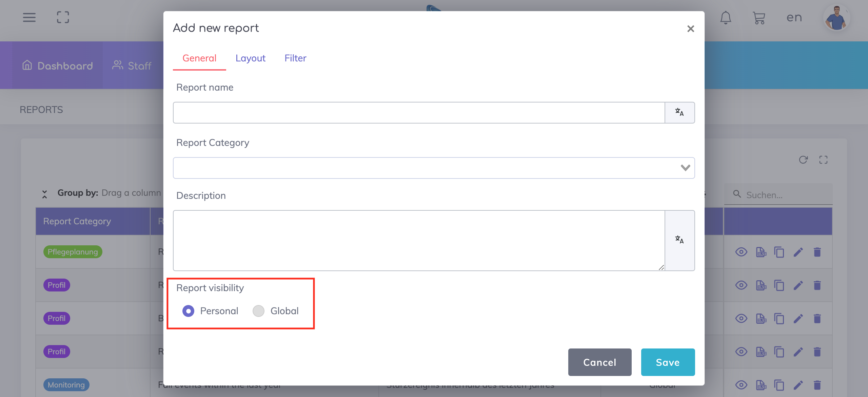Screen dimensions: 868x397
Task: Delete the Monitoring row report
Action: click(817, 385)
